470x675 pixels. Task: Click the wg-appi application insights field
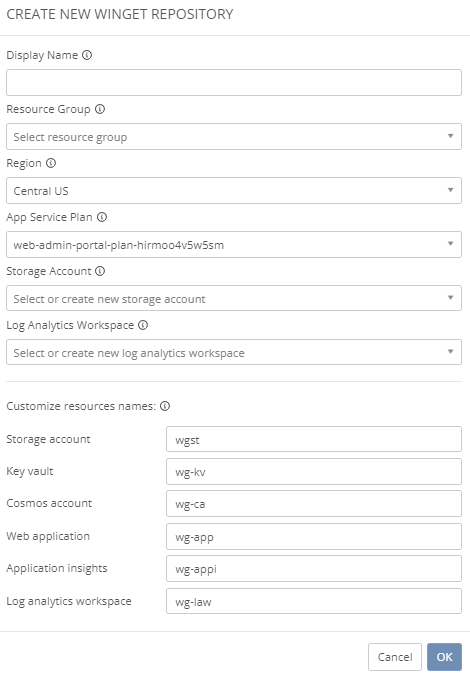pos(314,569)
